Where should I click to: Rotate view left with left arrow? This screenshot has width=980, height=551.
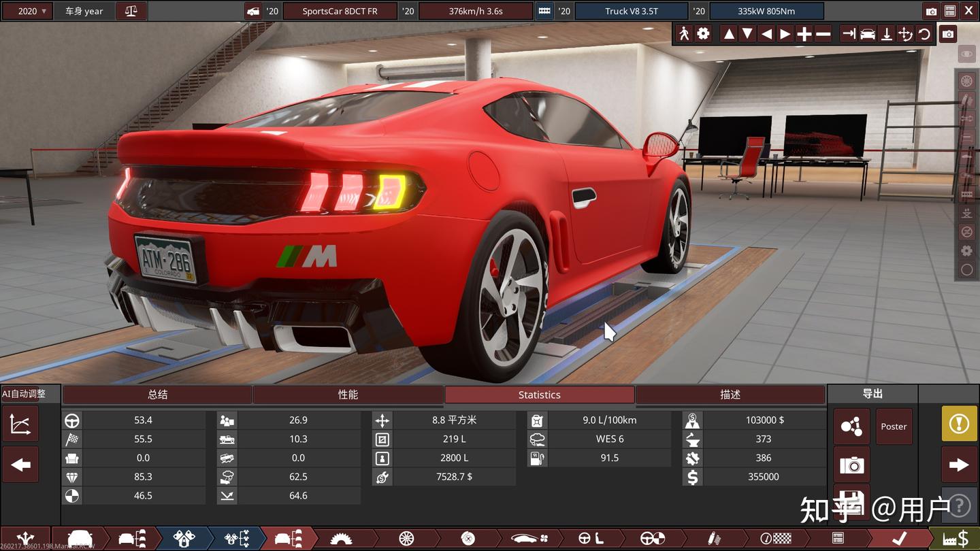coord(766,34)
